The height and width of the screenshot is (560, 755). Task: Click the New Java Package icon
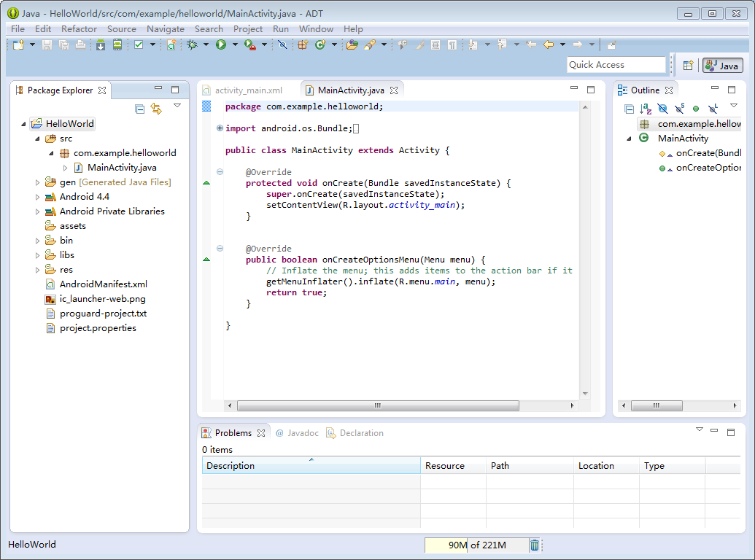tap(303, 44)
